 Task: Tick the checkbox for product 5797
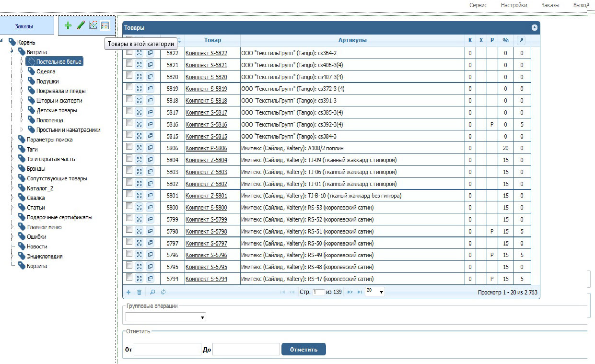click(129, 241)
